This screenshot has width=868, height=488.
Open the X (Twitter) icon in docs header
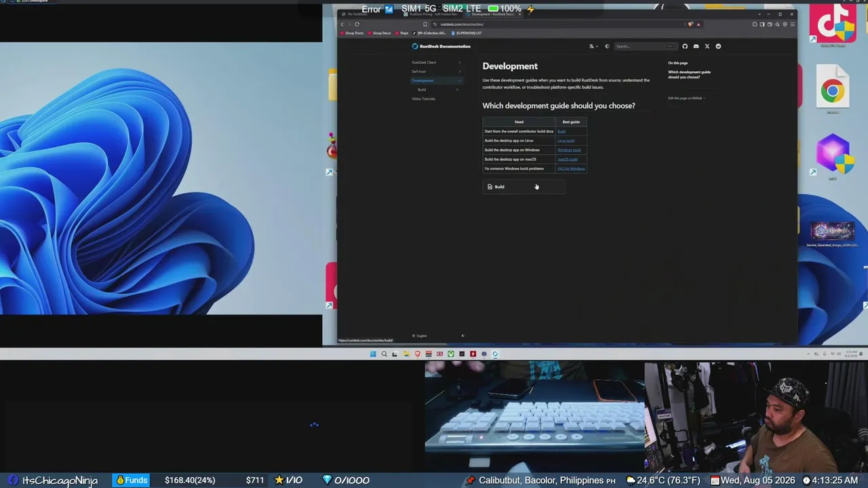click(707, 46)
